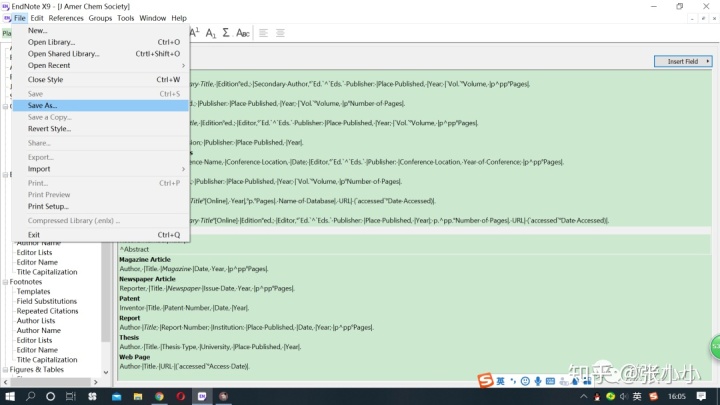Screen dimensions: 720x405
Task: Open the Windows Start menu
Action: click(10, 396)
